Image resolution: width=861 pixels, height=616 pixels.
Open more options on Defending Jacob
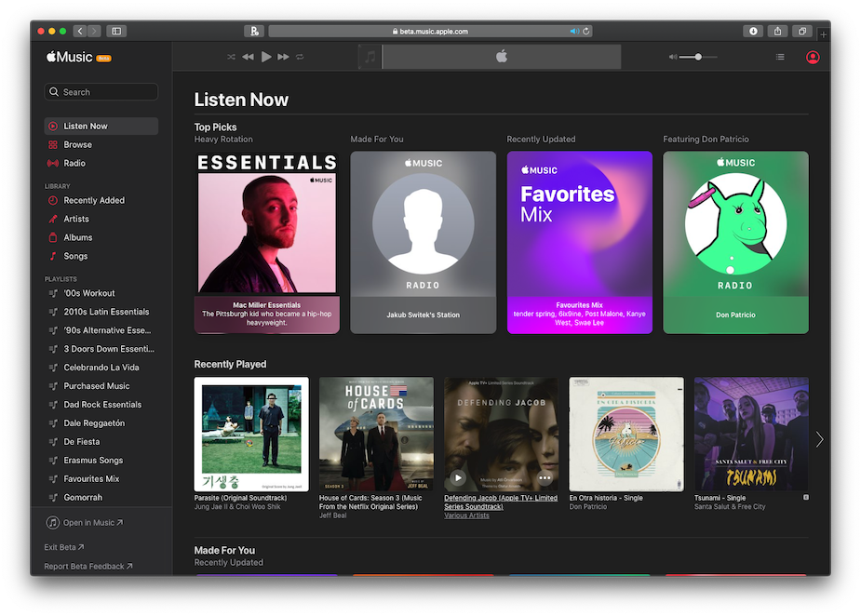pyautogui.click(x=545, y=478)
